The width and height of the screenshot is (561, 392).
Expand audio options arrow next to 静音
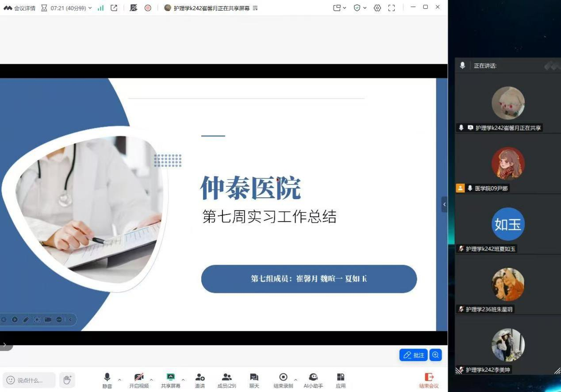[119, 380]
